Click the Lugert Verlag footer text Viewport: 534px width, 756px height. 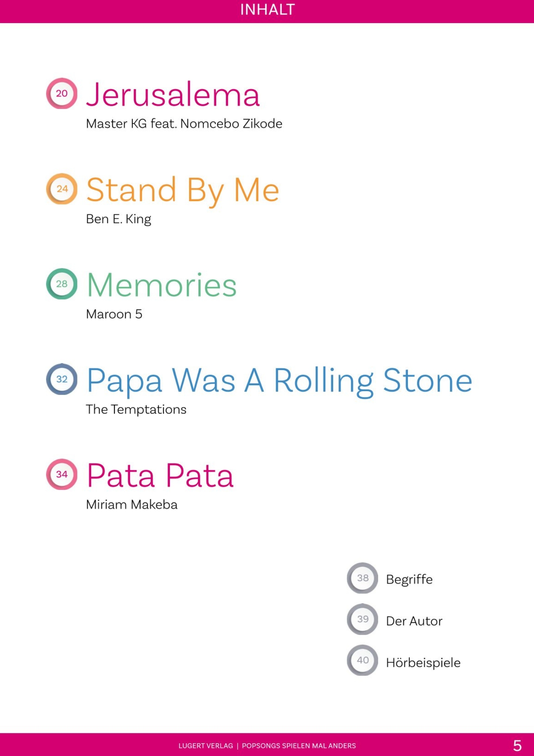205,746
